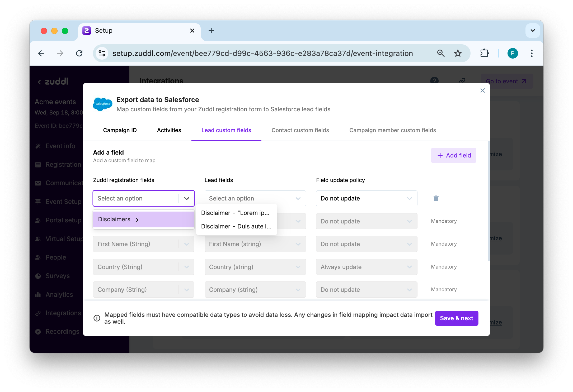Switch to Campaign member custom fields tab
The height and width of the screenshot is (392, 573).
click(x=392, y=130)
